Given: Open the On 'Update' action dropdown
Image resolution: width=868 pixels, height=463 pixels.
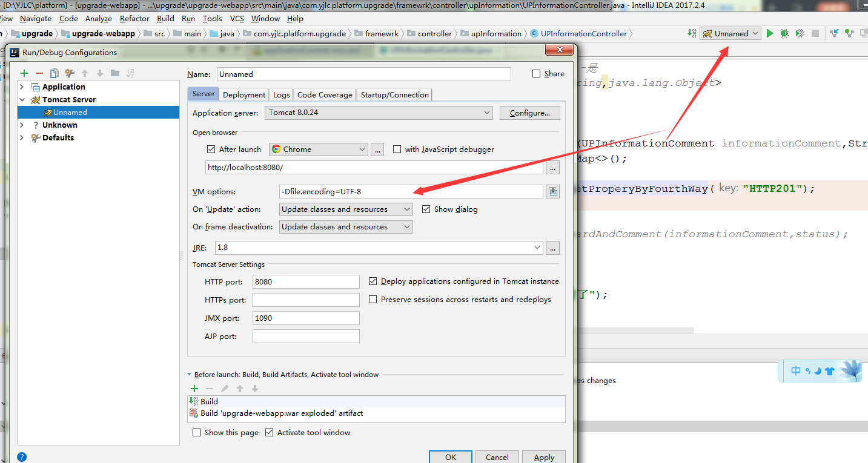Looking at the screenshot, I should tap(346, 209).
